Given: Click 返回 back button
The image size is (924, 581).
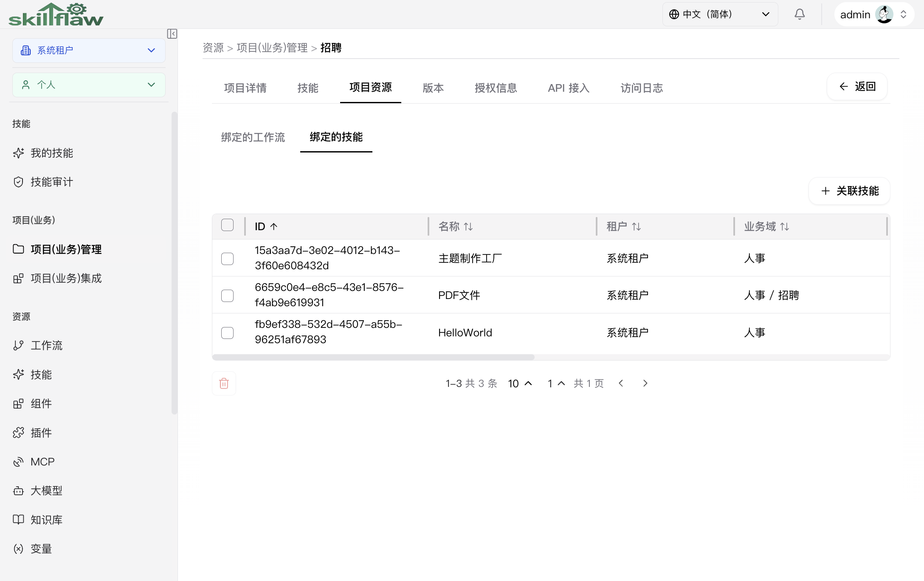Looking at the screenshot, I should pos(857,87).
